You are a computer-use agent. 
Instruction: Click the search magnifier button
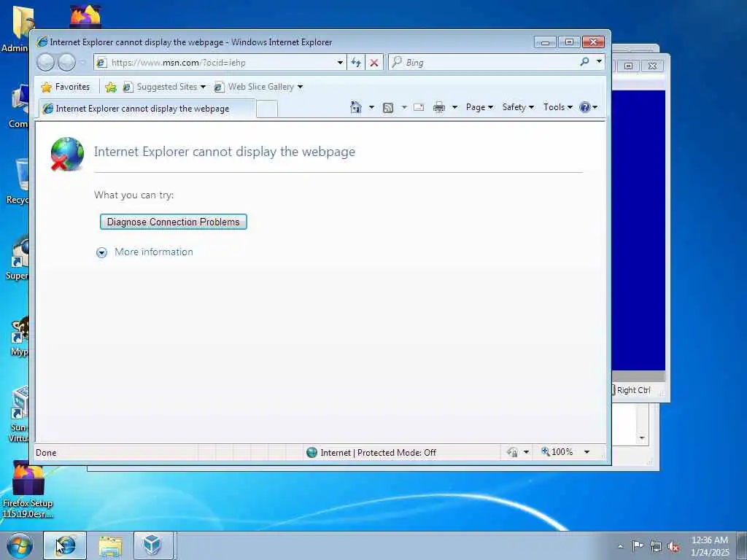(x=584, y=62)
